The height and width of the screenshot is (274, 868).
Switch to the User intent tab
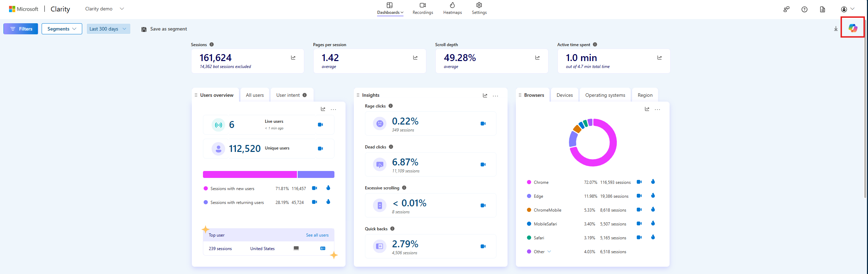(x=291, y=95)
